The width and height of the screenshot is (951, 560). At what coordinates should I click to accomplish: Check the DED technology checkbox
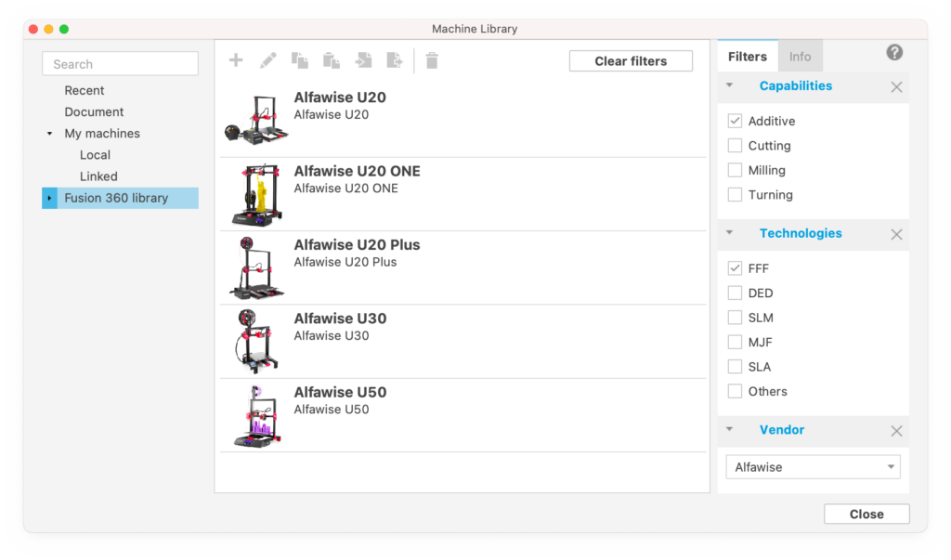point(735,293)
